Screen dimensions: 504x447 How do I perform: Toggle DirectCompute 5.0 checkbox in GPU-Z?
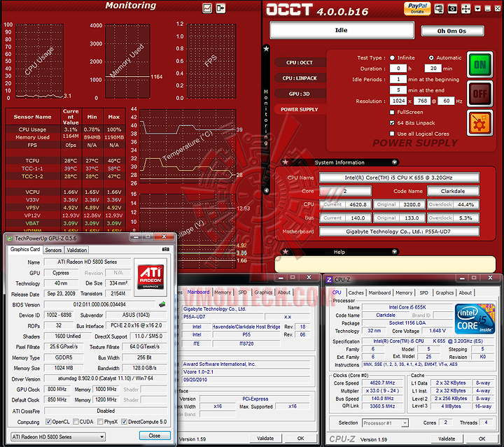click(x=124, y=421)
